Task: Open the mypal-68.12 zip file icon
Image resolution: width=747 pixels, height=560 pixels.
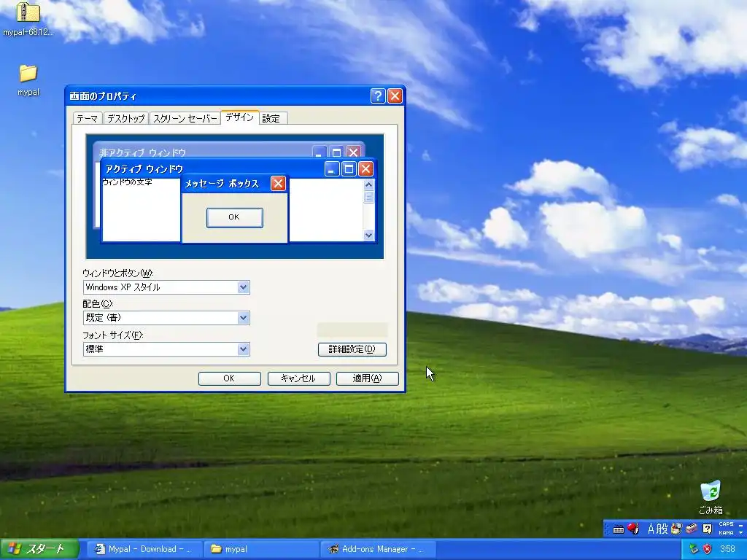Action: coord(28,20)
